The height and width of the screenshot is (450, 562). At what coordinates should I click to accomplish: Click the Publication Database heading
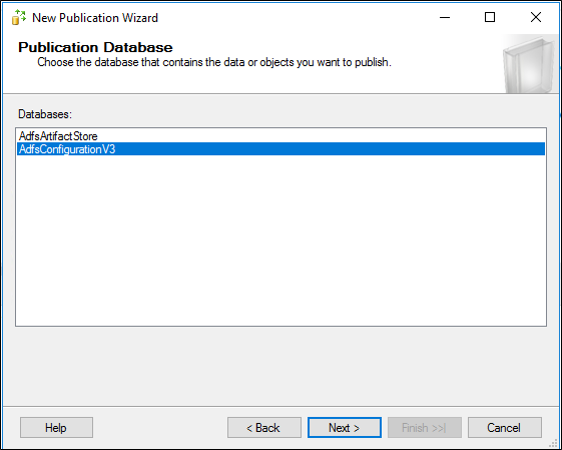95,47
